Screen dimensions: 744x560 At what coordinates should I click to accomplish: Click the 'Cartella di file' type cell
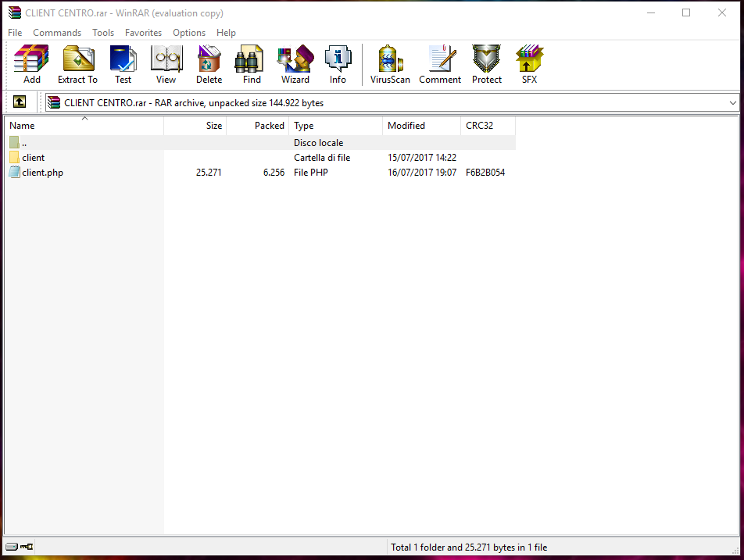click(x=322, y=158)
